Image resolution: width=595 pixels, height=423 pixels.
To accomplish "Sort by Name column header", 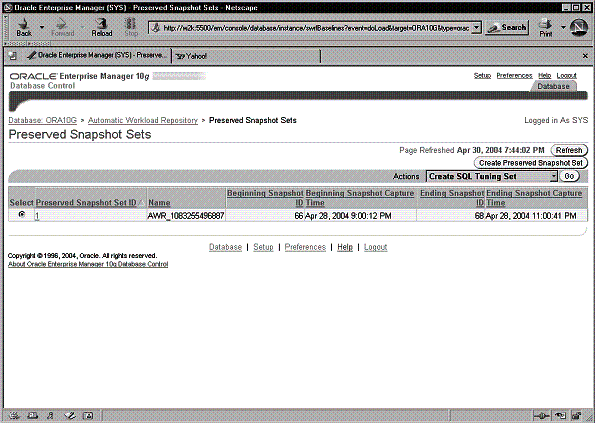I will click(x=159, y=203).
